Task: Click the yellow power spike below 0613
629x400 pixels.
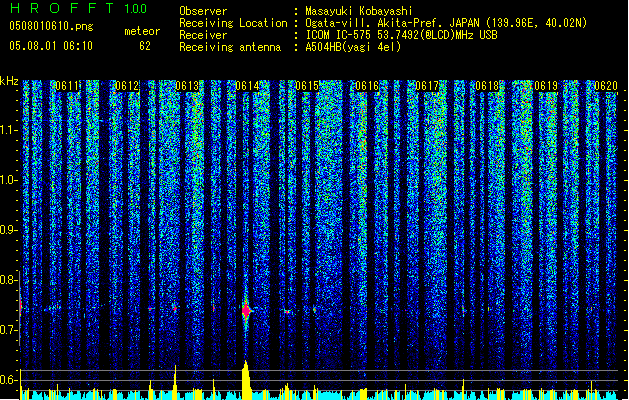Action: (x=175, y=382)
